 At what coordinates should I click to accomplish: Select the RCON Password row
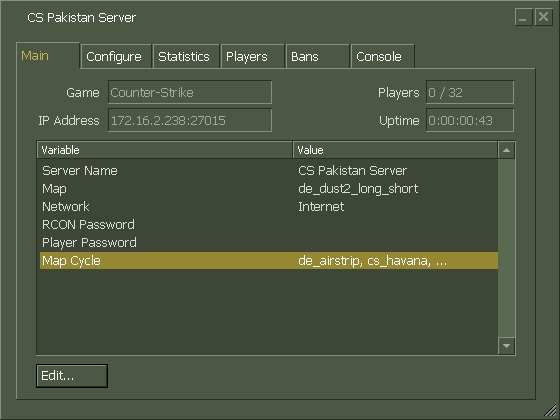[269, 225]
